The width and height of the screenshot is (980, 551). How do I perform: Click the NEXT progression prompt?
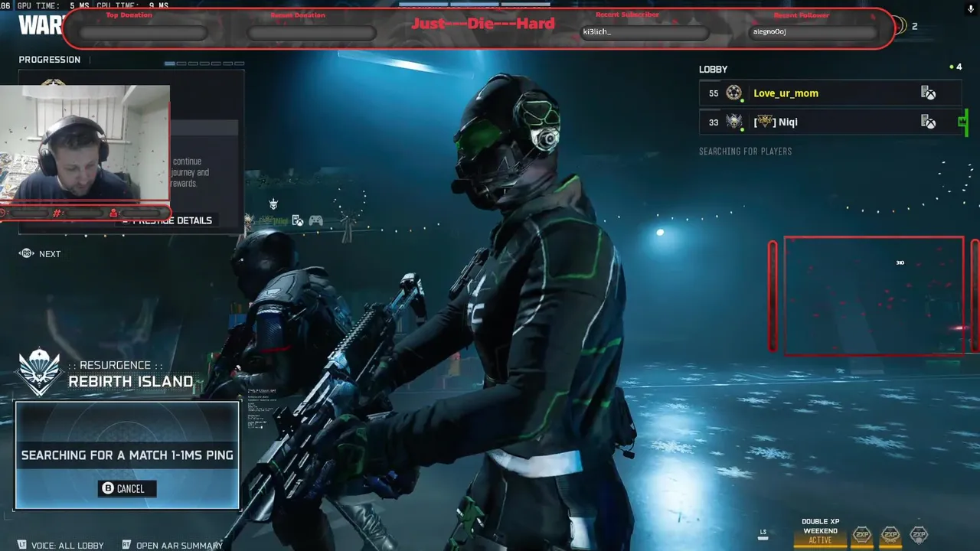click(x=50, y=254)
